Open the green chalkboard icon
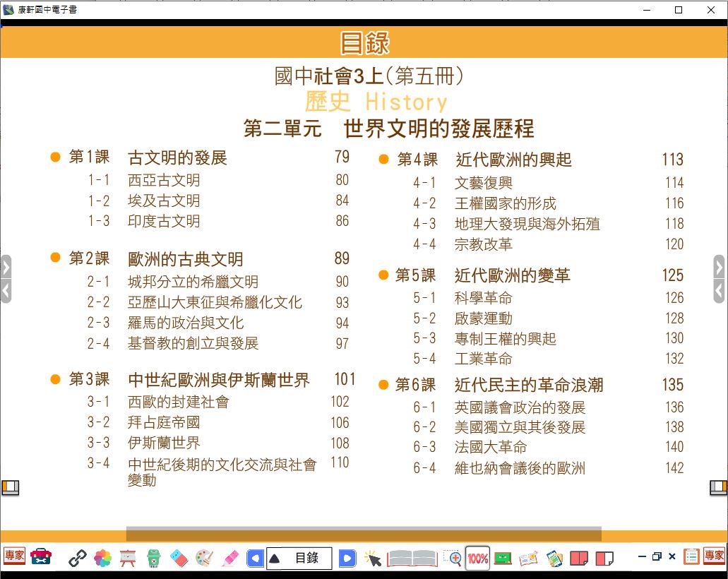Image resolution: width=728 pixels, height=579 pixels. pos(503,559)
